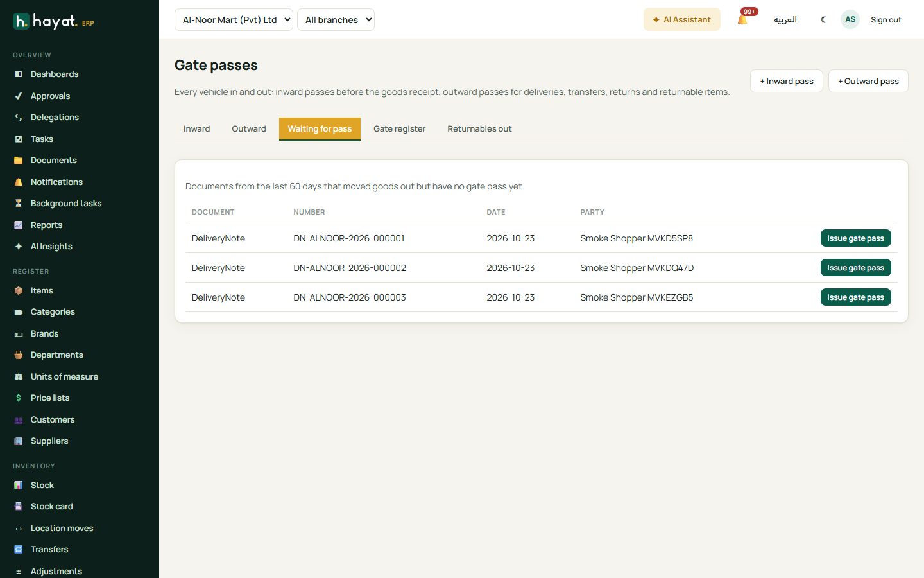Click the Customers people icon
924x578 pixels.
pyautogui.click(x=19, y=420)
